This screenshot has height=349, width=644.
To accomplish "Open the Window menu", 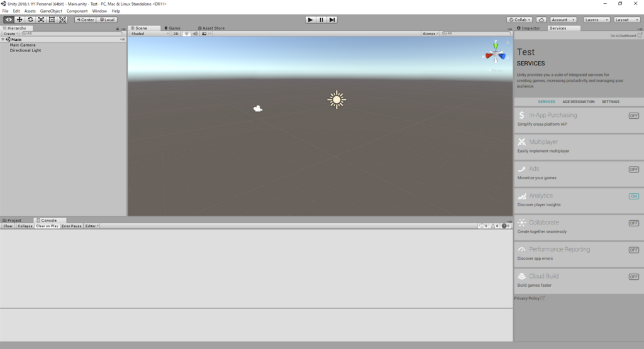I will pyautogui.click(x=99, y=11).
